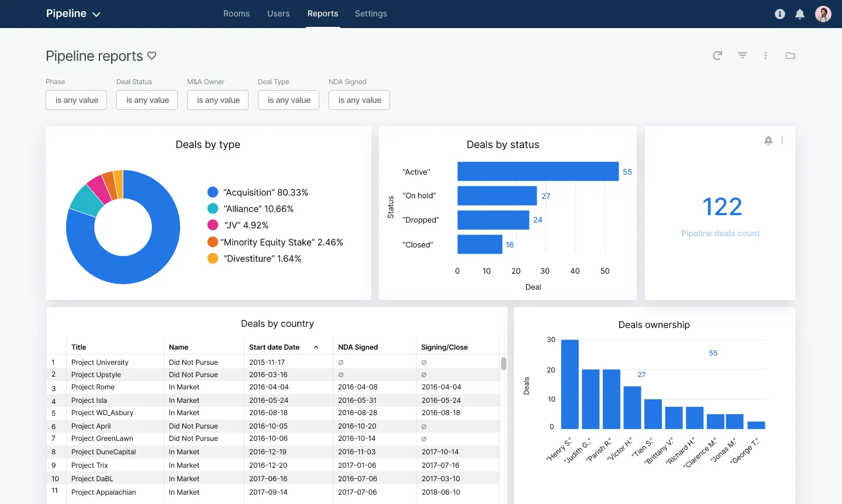Image resolution: width=842 pixels, height=504 pixels.
Task: Expand the Pipeline dropdown chevron
Action: (x=96, y=14)
